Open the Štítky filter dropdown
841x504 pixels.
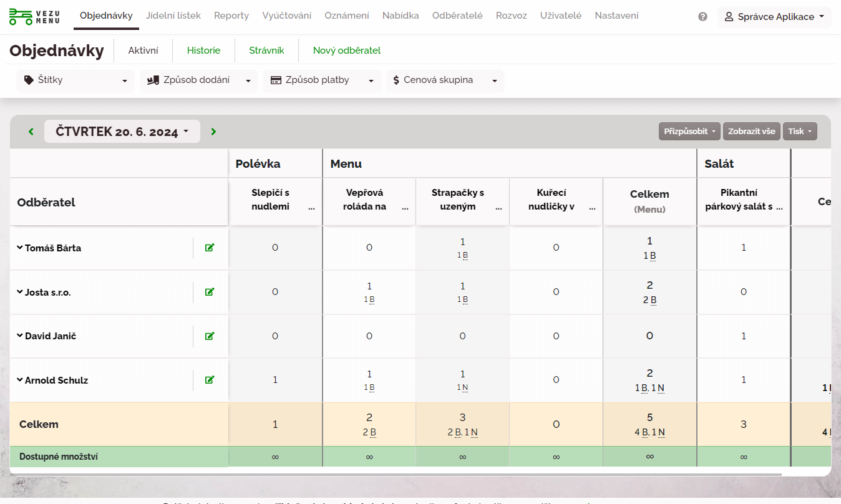coord(75,80)
